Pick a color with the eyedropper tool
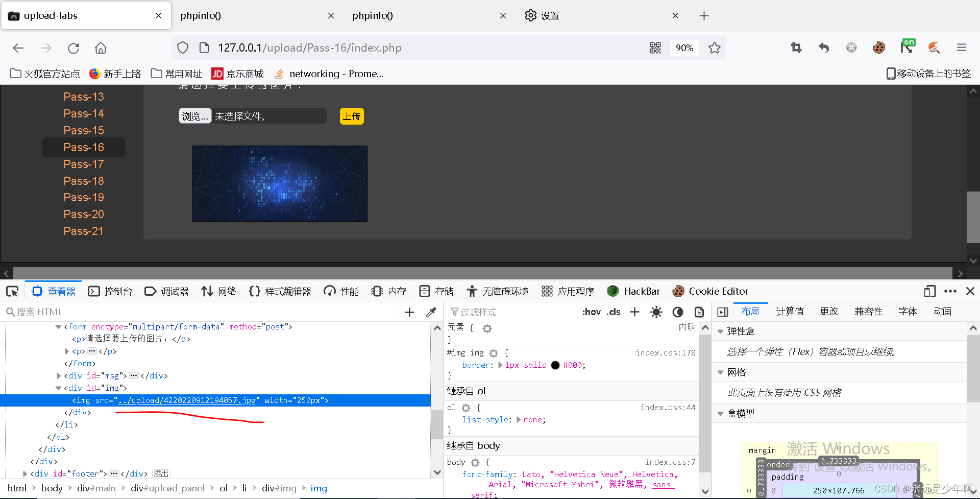 pos(431,312)
